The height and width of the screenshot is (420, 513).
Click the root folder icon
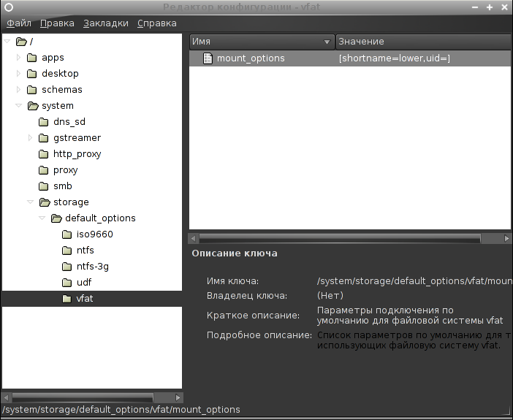pyautogui.click(x=21, y=42)
